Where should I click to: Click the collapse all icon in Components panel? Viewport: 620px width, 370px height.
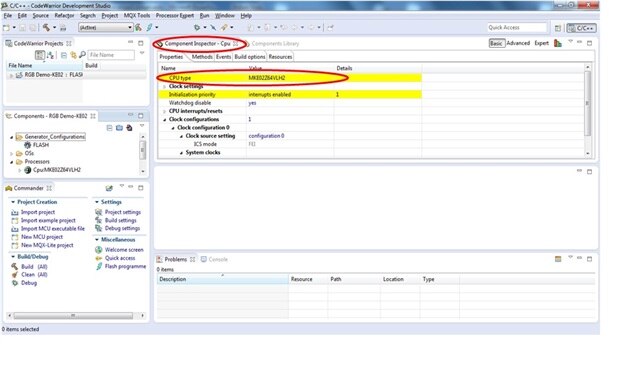click(109, 128)
